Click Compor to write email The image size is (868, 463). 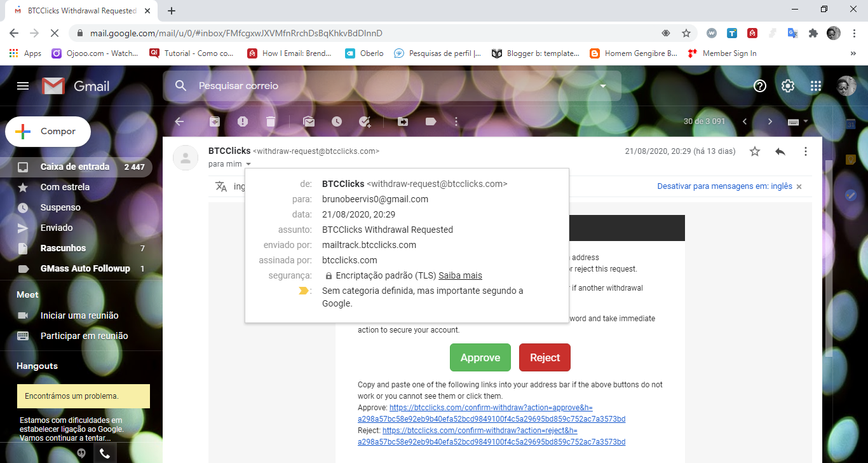tap(48, 132)
